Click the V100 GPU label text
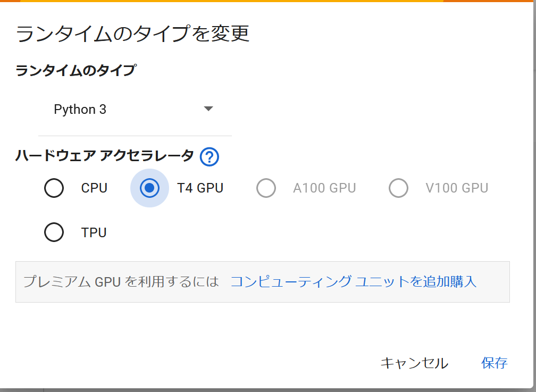 457,188
